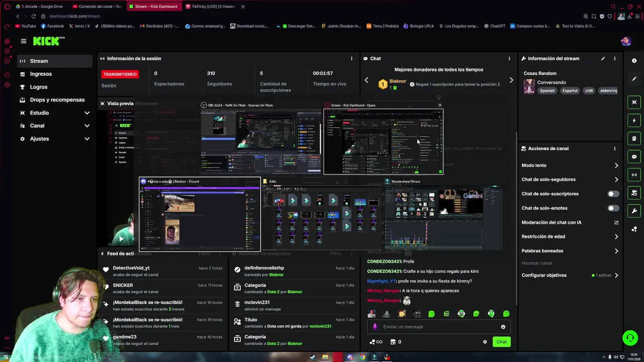Expand the Canal sidebar section
This screenshot has width=644, height=362.
87,126
